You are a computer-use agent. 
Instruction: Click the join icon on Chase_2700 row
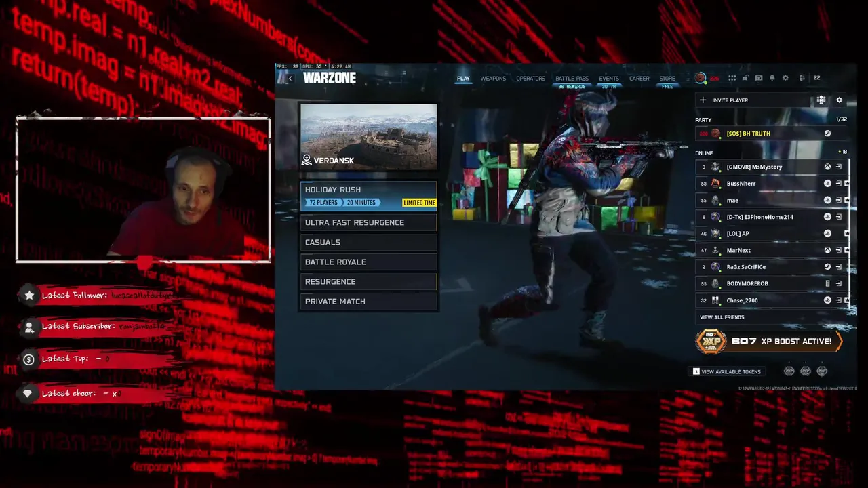coord(839,300)
